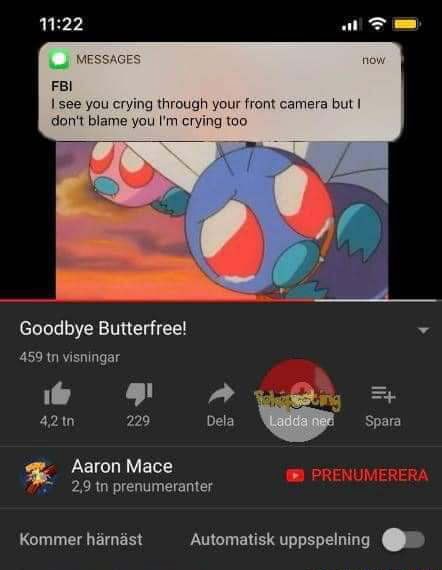Tap the Ladda ned download button
The width and height of the screenshot is (442, 570).
coord(297,401)
